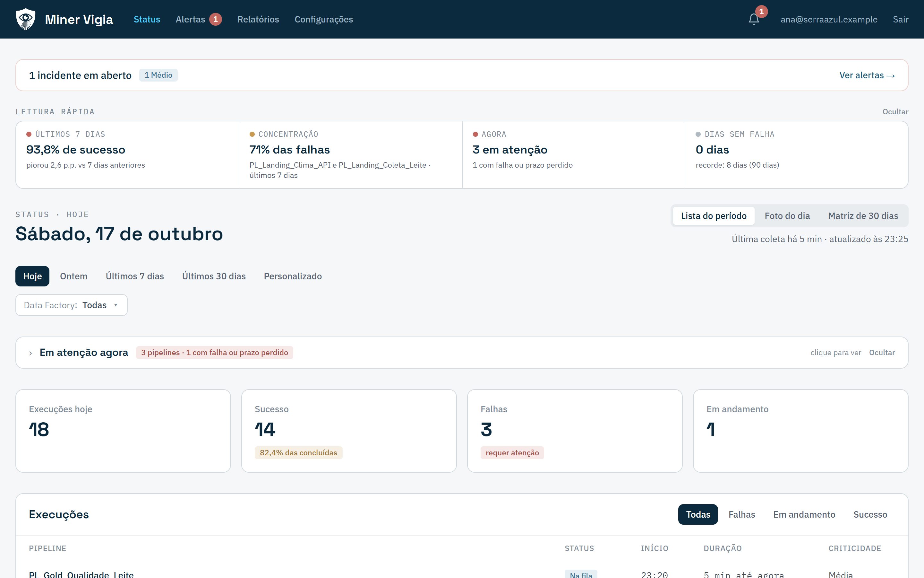Follow the Ver alertas link
This screenshot has width=924, height=578.
click(867, 75)
